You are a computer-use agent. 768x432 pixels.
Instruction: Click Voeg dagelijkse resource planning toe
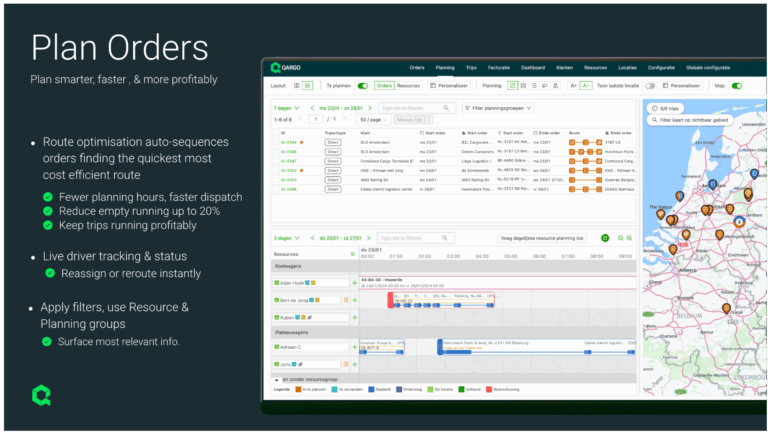542,238
